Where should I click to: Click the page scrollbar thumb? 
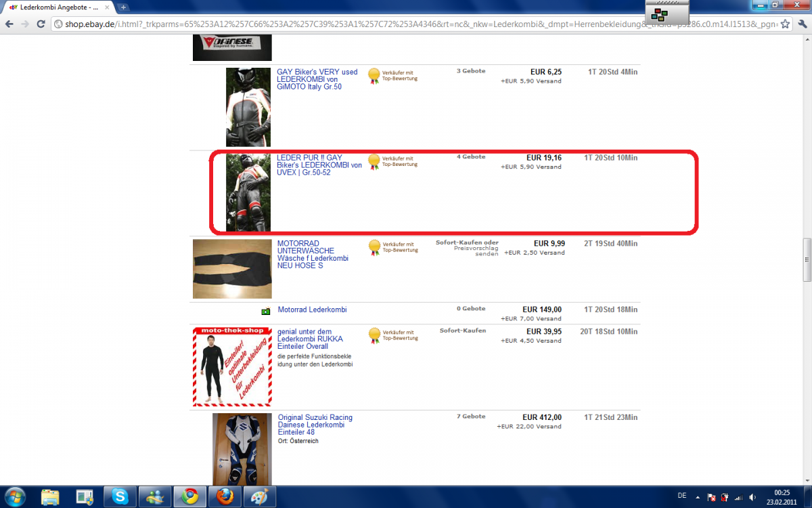click(x=807, y=259)
